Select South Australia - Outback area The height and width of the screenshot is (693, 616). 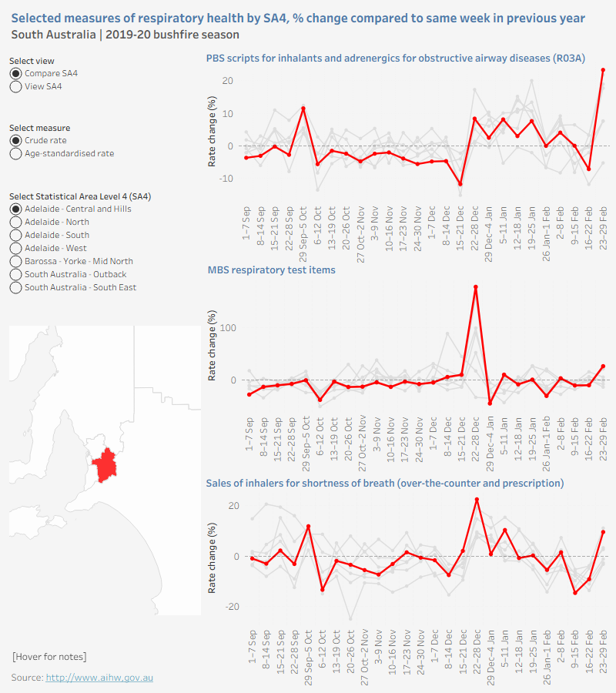pos(68,274)
